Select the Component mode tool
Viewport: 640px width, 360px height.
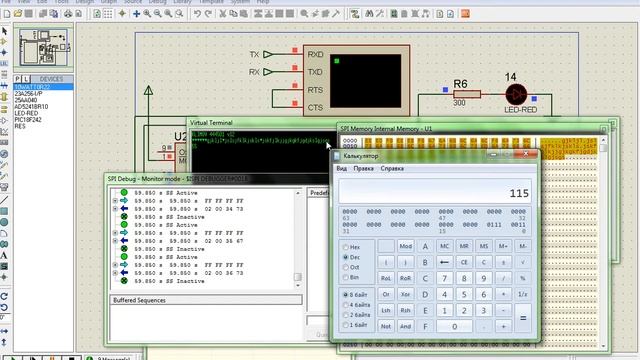click(4, 42)
